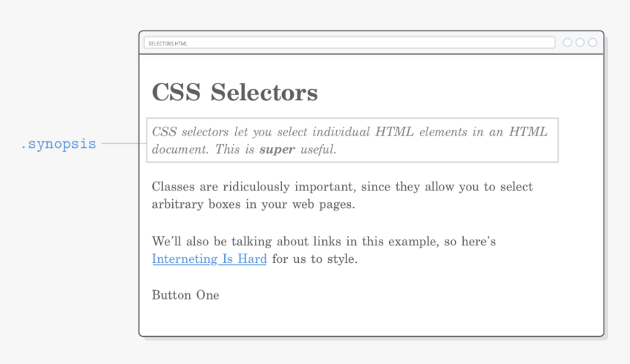Click the italic synopsis paragraph box
Image resolution: width=630 pixels, height=364 pixels.
352,140
